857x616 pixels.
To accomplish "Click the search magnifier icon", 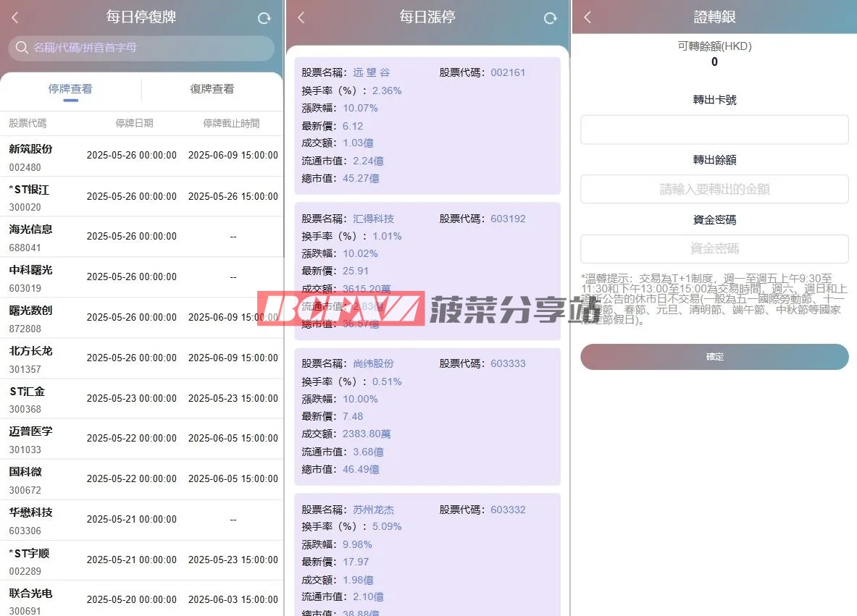I will [x=22, y=48].
